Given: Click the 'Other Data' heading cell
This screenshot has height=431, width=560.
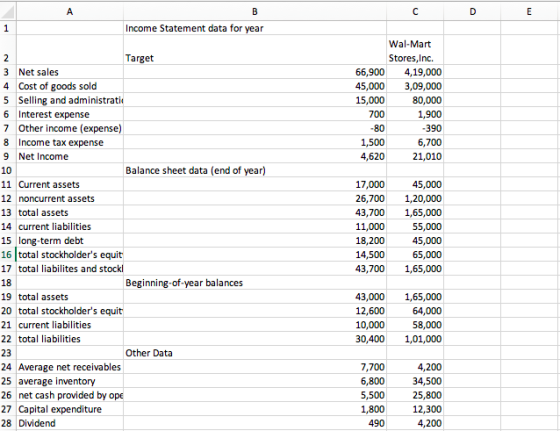Looking at the screenshot, I should (255, 353).
